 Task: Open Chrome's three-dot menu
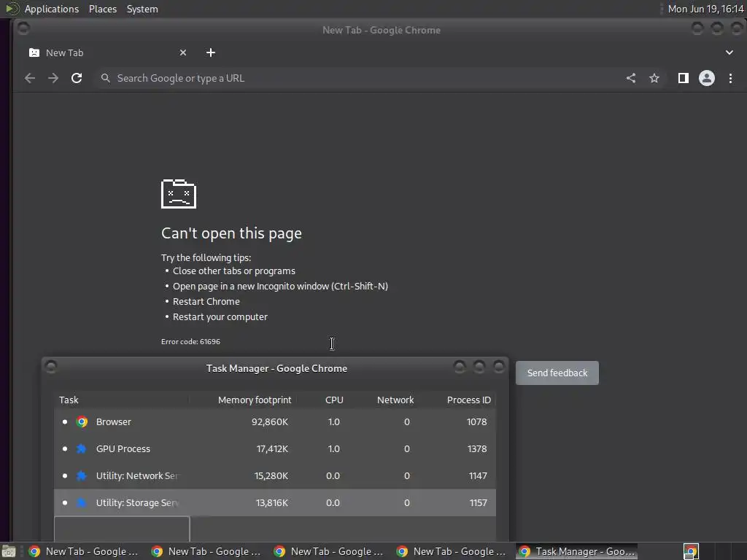point(730,78)
